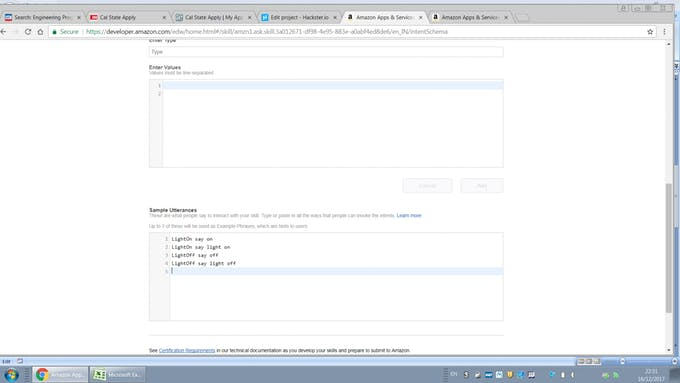Click the Cancel button below Enter Values

(x=427, y=186)
